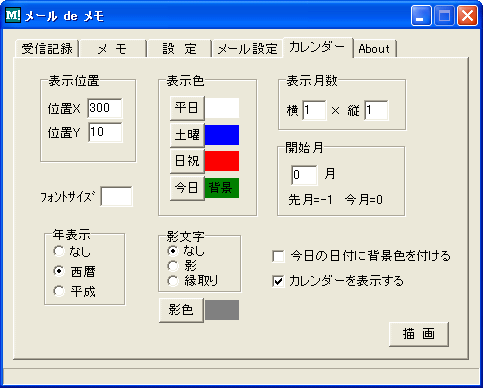Enable 今日の日付に背景色を付ける checkbox
Screen dimensions: 483x388
[278, 257]
